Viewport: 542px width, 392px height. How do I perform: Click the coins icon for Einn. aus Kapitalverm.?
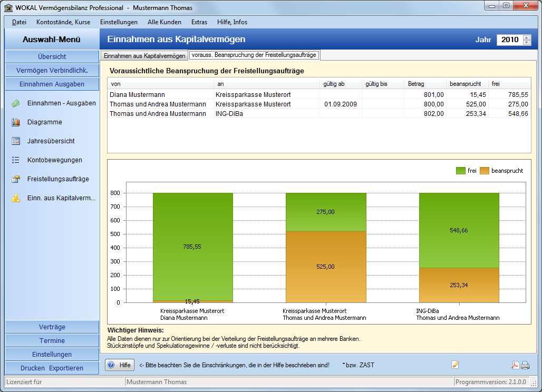point(16,198)
